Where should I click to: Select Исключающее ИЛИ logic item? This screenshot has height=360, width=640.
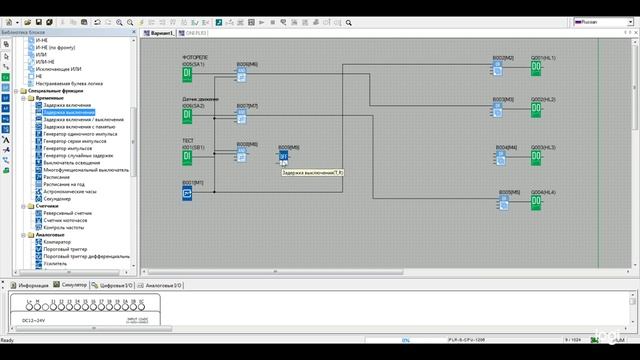coord(58,69)
